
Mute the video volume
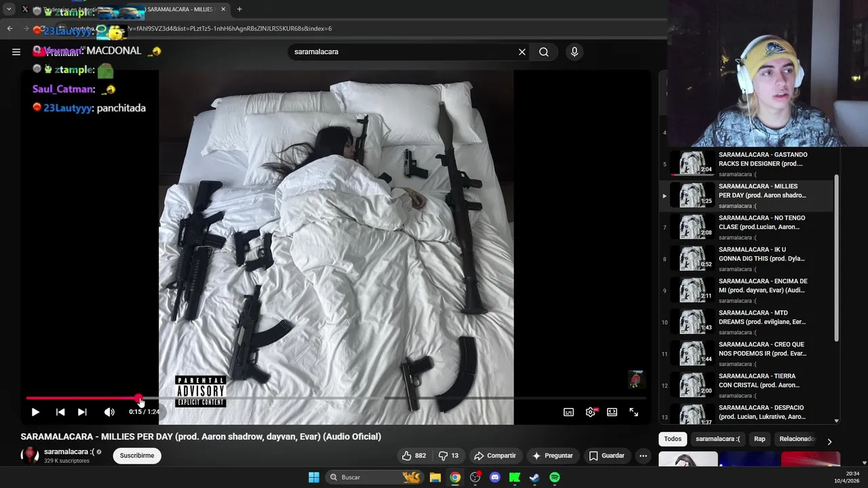[109, 412]
